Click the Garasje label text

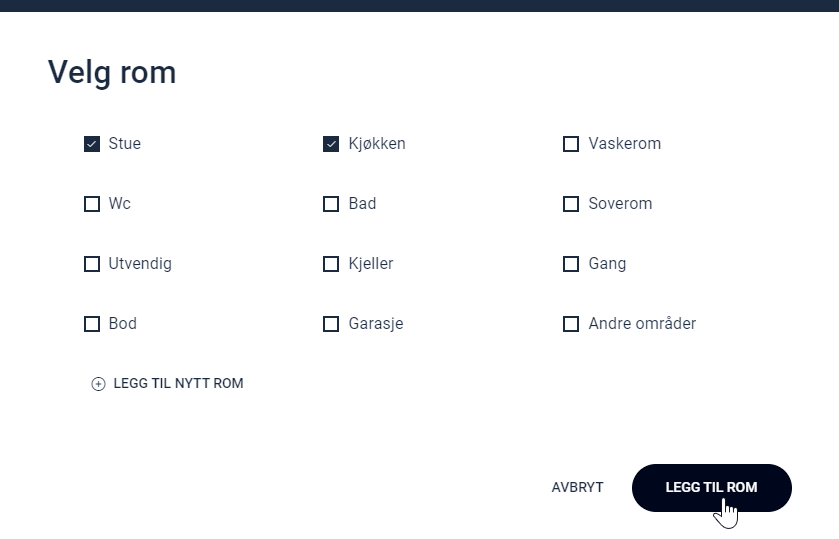tap(376, 324)
